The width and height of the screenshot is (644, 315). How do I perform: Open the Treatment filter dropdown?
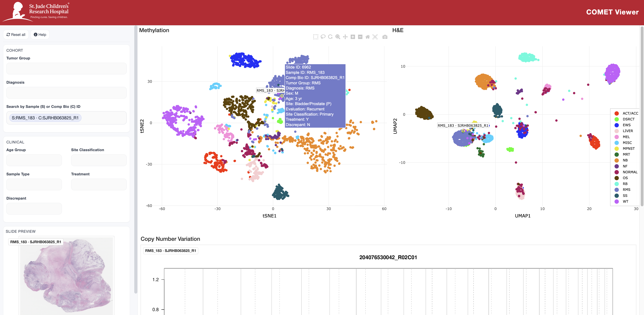[x=99, y=184]
